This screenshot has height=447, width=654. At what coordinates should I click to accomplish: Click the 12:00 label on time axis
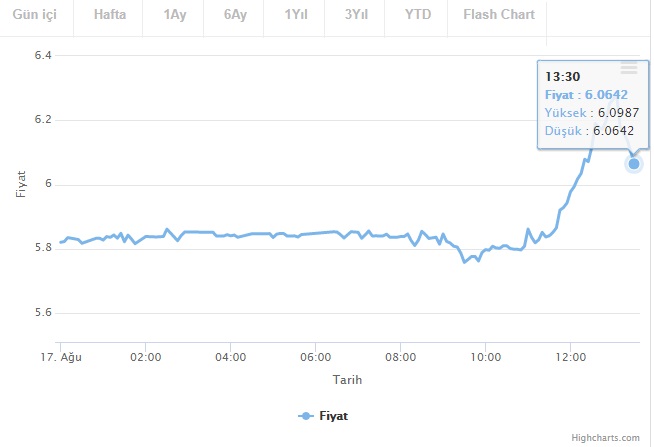(570, 356)
